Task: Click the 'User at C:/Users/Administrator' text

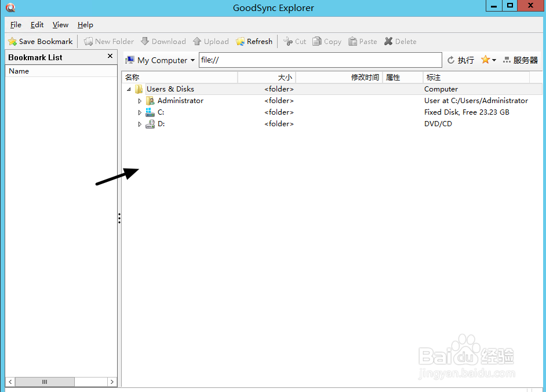Action: [476, 101]
